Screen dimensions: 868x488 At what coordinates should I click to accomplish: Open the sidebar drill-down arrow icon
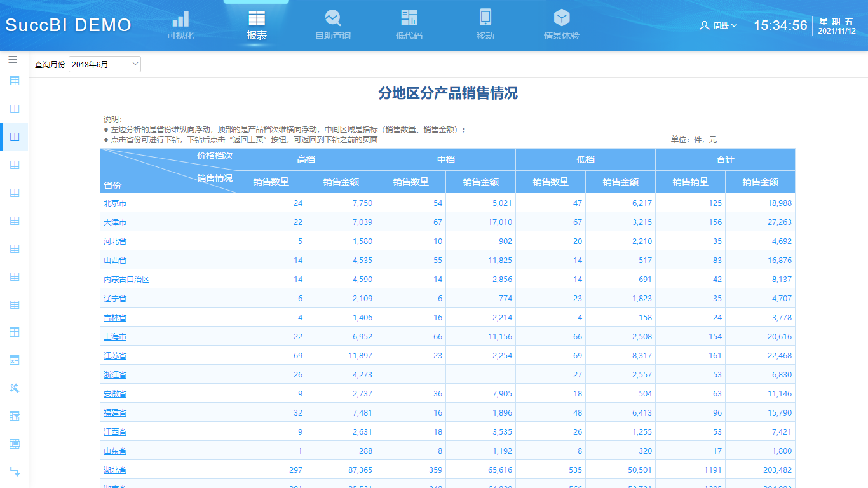click(x=15, y=471)
